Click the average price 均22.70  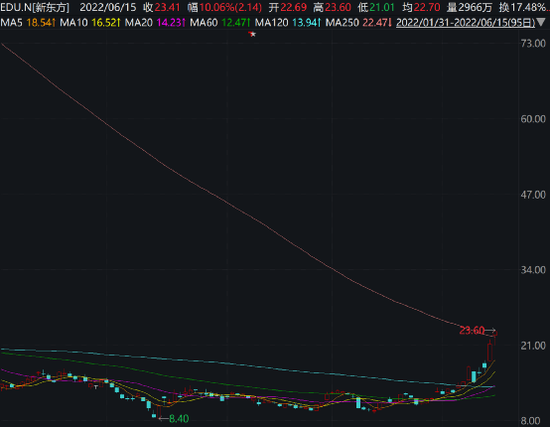pyautogui.click(x=421, y=7)
